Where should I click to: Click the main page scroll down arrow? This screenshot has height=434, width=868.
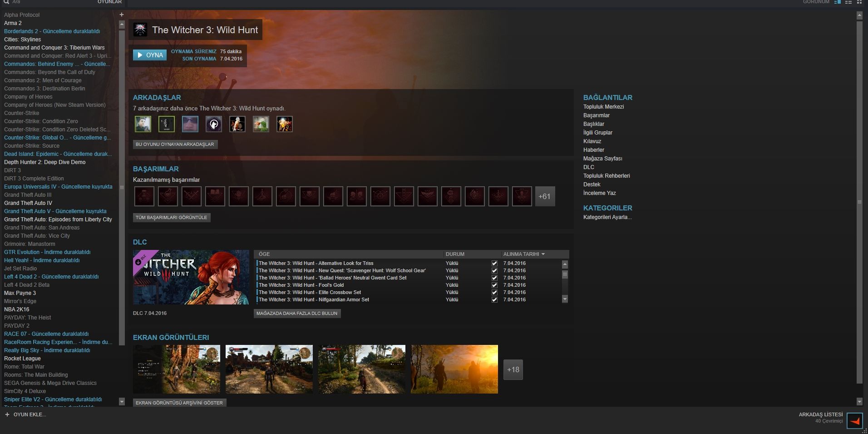(859, 402)
